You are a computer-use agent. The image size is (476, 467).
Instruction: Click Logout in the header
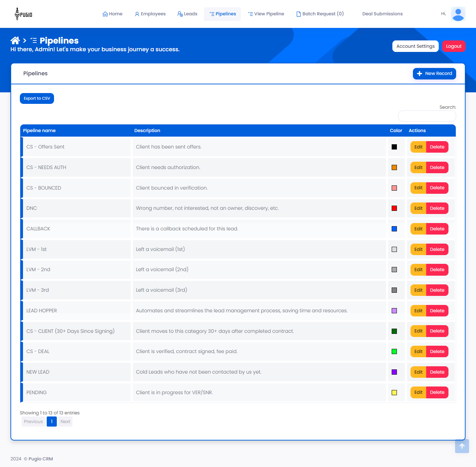coord(454,46)
